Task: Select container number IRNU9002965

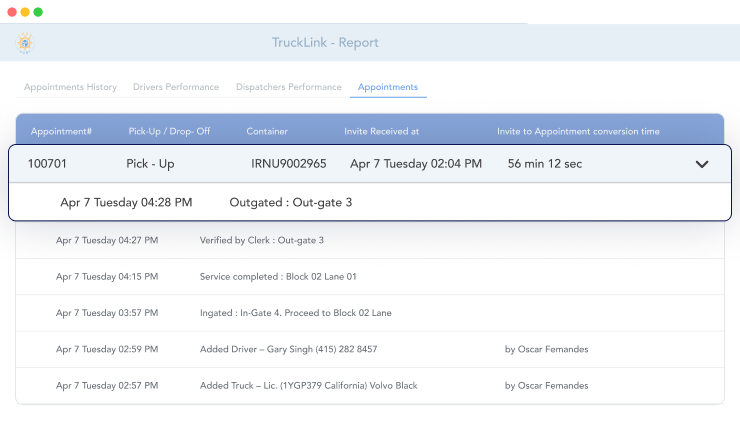Action: pos(289,163)
